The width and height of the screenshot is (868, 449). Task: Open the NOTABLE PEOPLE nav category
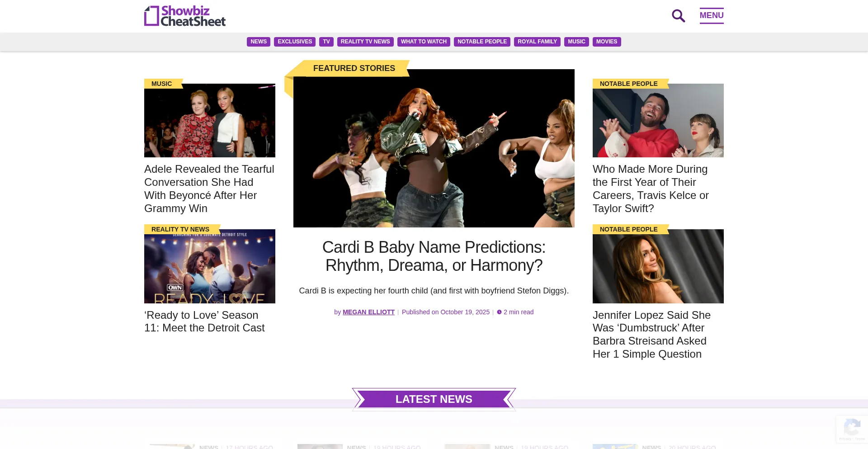tap(482, 42)
